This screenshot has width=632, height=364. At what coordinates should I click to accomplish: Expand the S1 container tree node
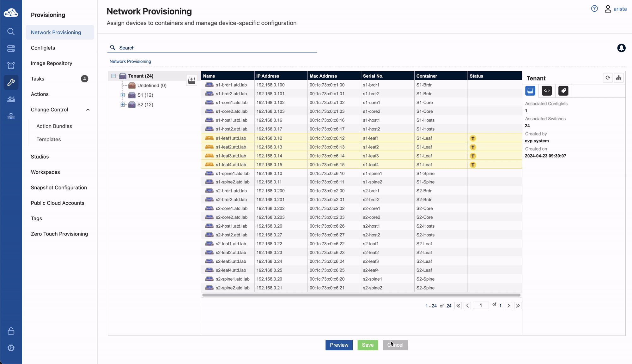point(123,95)
